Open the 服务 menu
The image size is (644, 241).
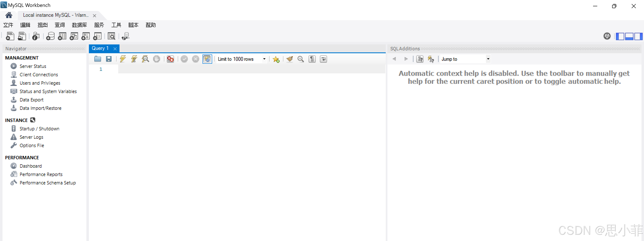coord(99,25)
